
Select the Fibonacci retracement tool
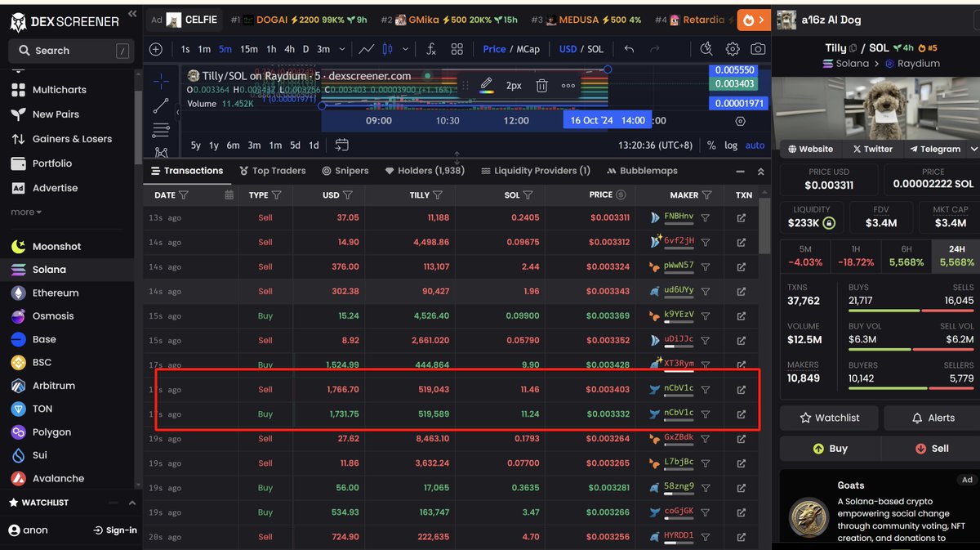click(161, 130)
